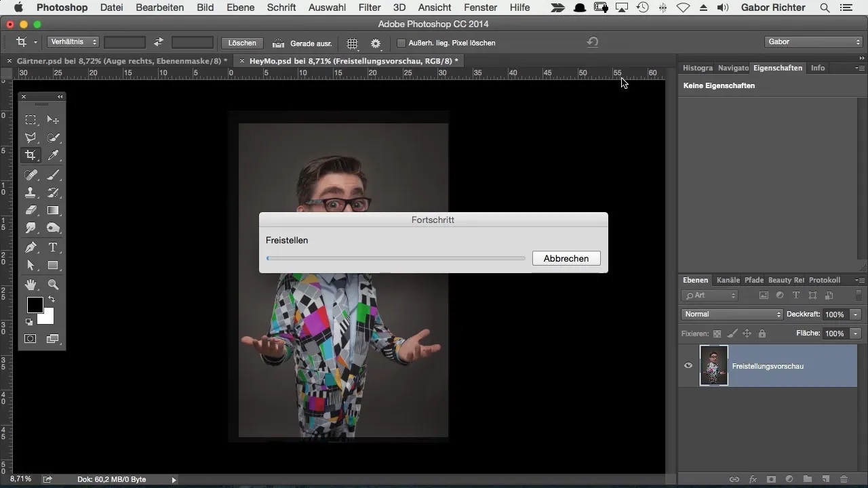Screen dimensions: 868x488
Task: Cancel with the Abbrechen button
Action: (566, 258)
